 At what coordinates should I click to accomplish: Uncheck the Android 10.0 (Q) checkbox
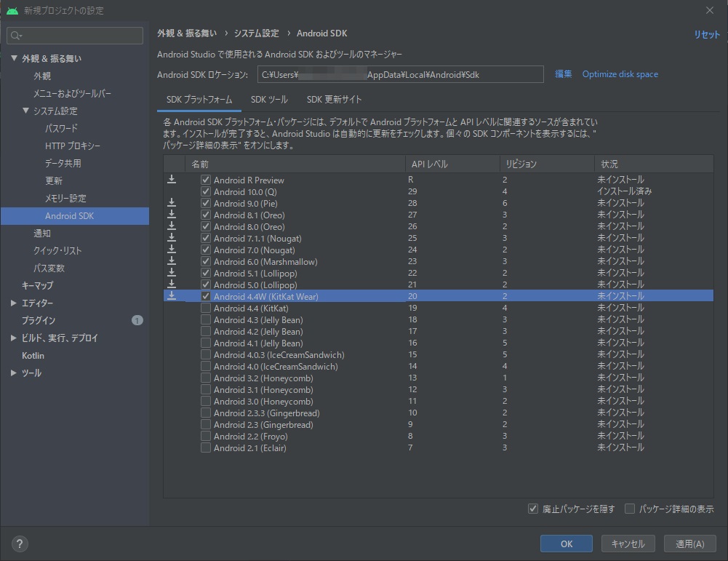click(206, 191)
